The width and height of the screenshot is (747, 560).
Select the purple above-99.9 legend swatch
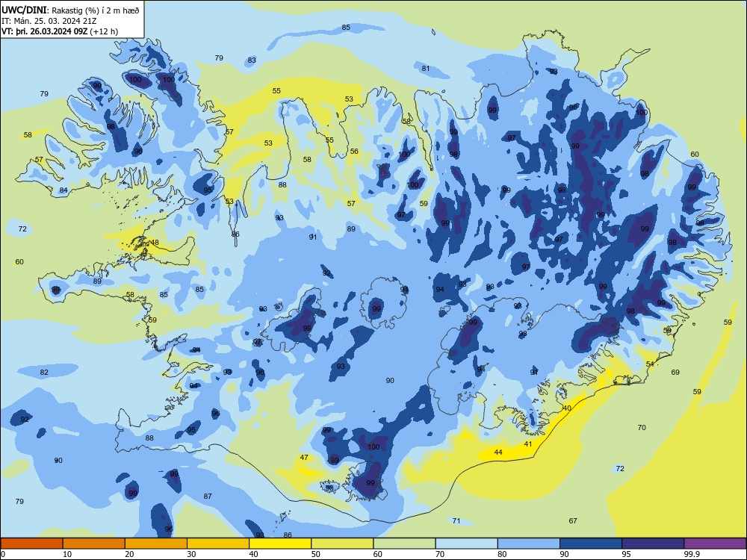(715, 544)
